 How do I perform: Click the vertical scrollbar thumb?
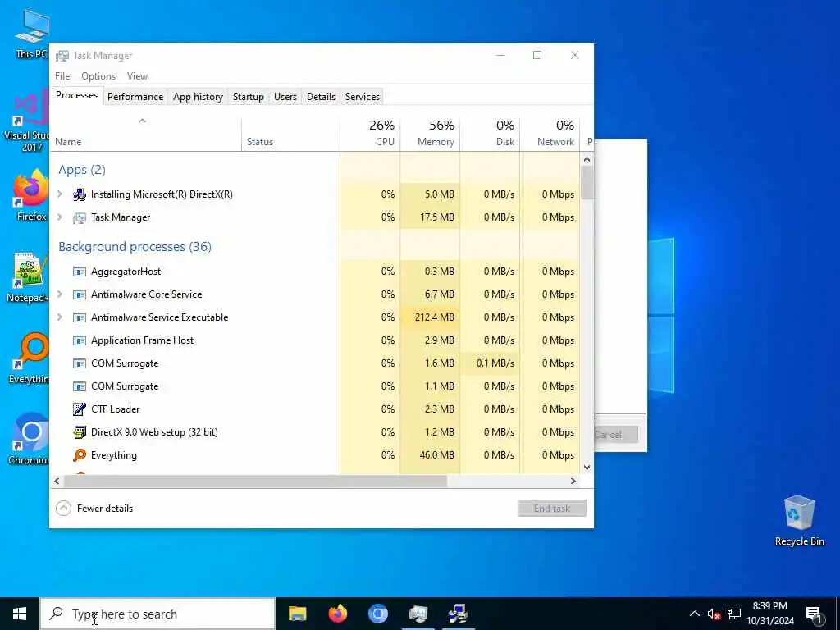click(x=587, y=182)
